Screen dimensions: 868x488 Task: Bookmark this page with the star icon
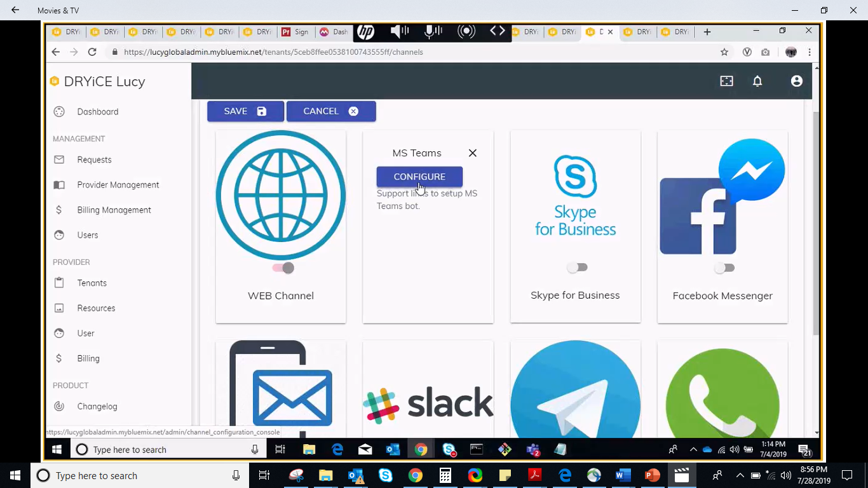[x=724, y=52]
